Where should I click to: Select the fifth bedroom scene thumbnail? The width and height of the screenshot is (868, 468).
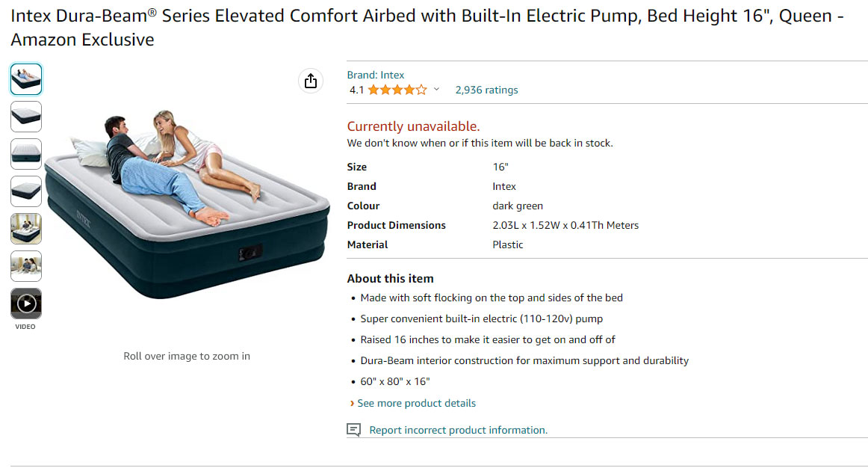[x=26, y=229]
